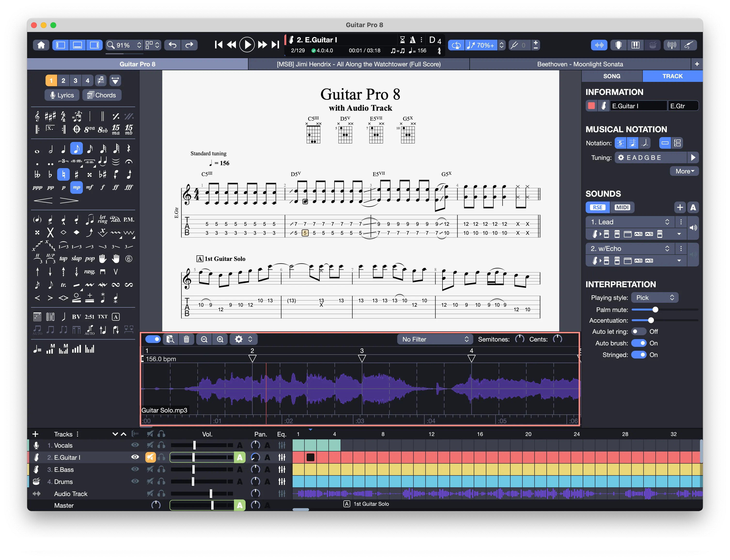Screen dimensions: 730x560
Task: Adjust the Audio Track volume slider
Action: (x=202, y=494)
